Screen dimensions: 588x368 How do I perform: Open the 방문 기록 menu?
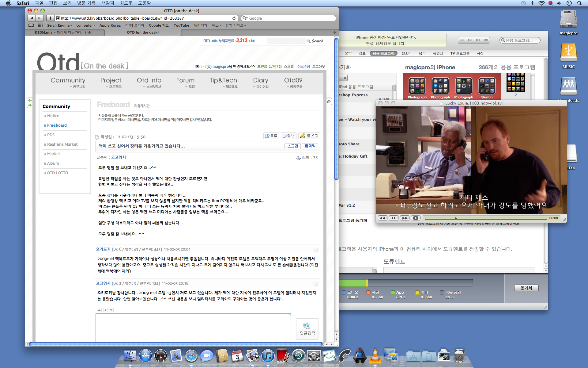[86, 3]
